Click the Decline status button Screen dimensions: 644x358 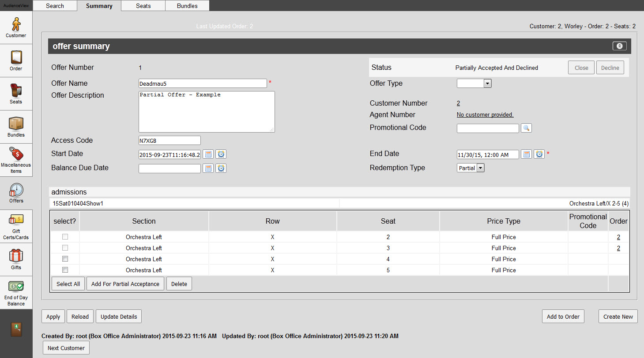tap(610, 68)
